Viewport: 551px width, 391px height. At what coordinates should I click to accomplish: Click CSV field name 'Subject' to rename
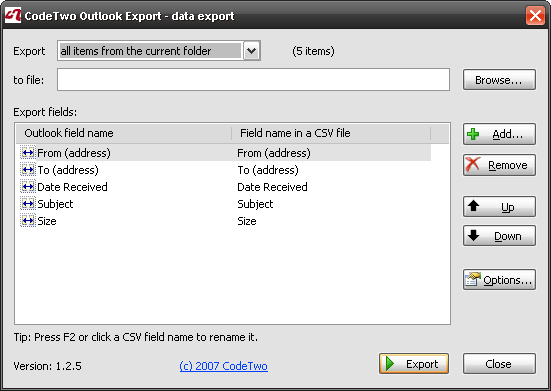click(255, 204)
